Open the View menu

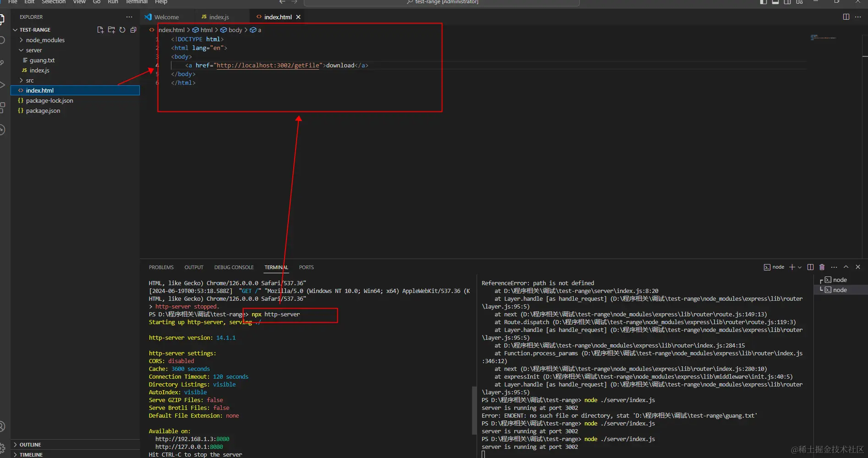[79, 2]
